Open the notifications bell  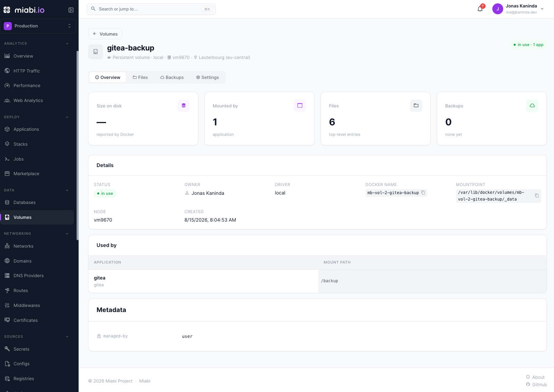(x=480, y=9)
